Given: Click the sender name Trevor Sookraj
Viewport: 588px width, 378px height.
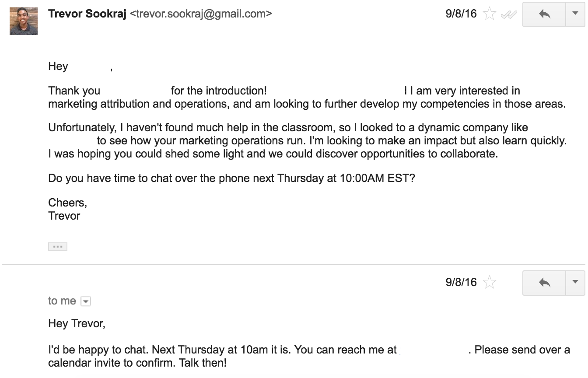Looking at the screenshot, I should (x=87, y=14).
